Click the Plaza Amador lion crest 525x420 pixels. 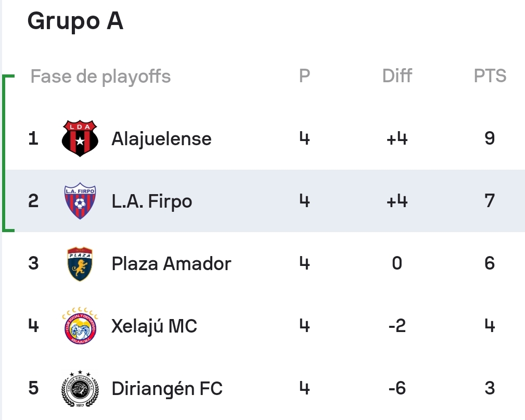pos(80,263)
